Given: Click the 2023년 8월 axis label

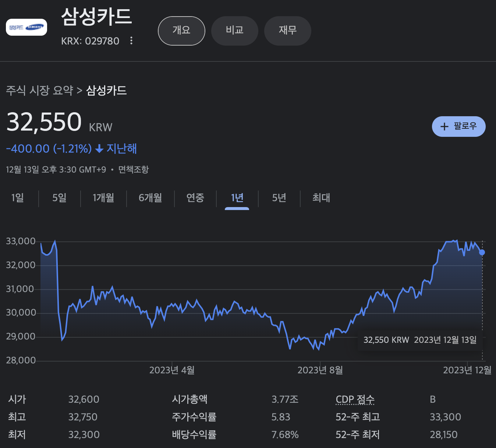Looking at the screenshot, I should (320, 370).
